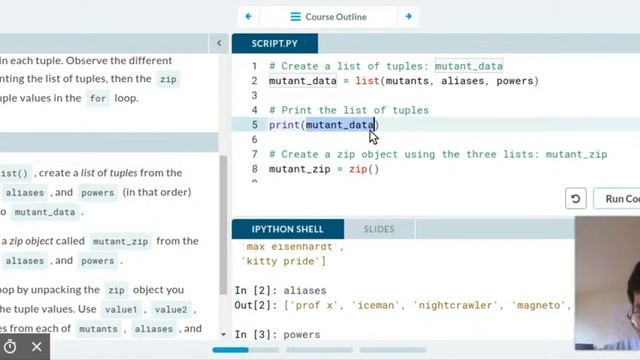The width and height of the screenshot is (640, 360).
Task: Click the mutant_data code label in instructions
Action: point(45,212)
